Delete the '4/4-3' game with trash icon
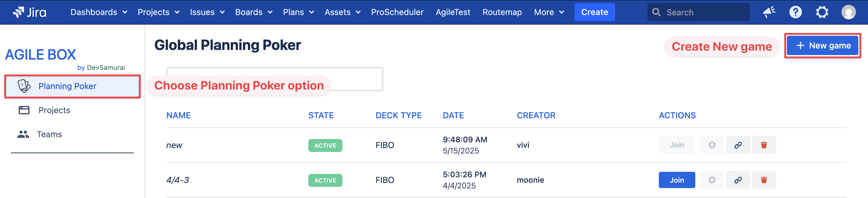Image resolution: width=868 pixels, height=198 pixels. pyautogui.click(x=763, y=180)
